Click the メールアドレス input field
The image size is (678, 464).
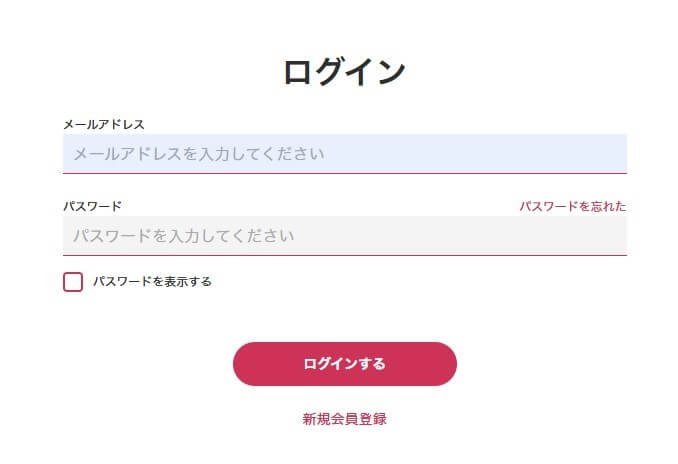(344, 154)
